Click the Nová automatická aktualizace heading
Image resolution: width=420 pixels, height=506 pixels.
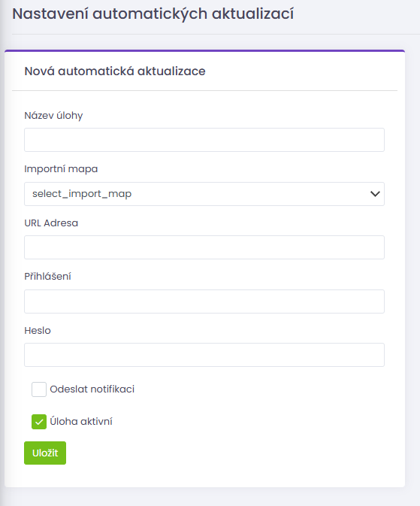(115, 71)
